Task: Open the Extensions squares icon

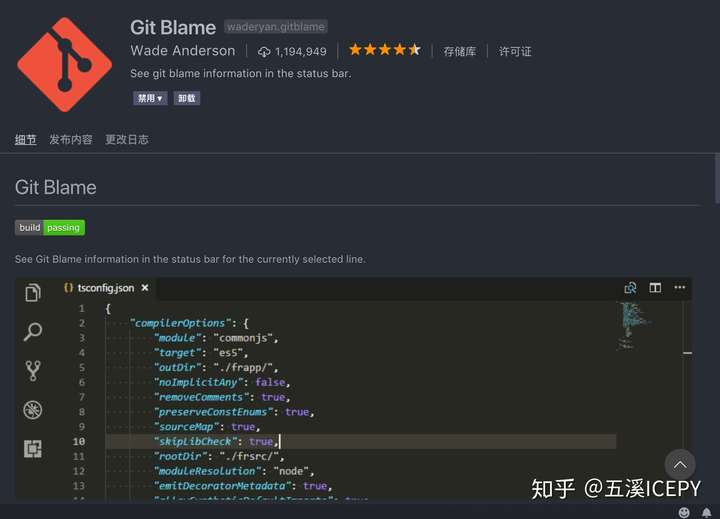Action: [x=33, y=449]
